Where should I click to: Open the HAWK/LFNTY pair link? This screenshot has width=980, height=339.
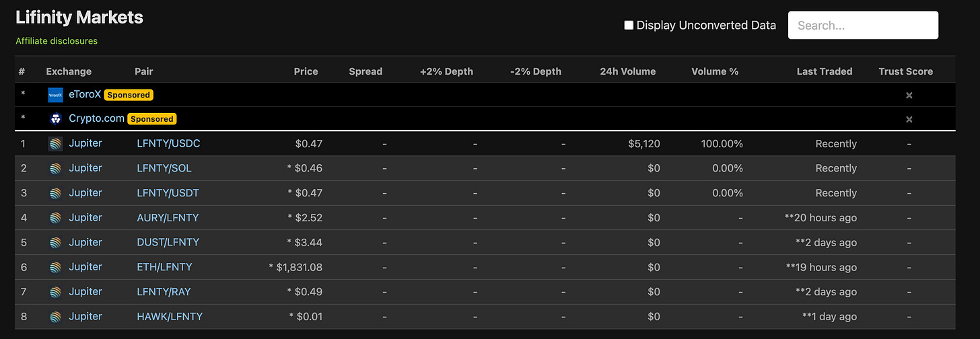tap(170, 316)
